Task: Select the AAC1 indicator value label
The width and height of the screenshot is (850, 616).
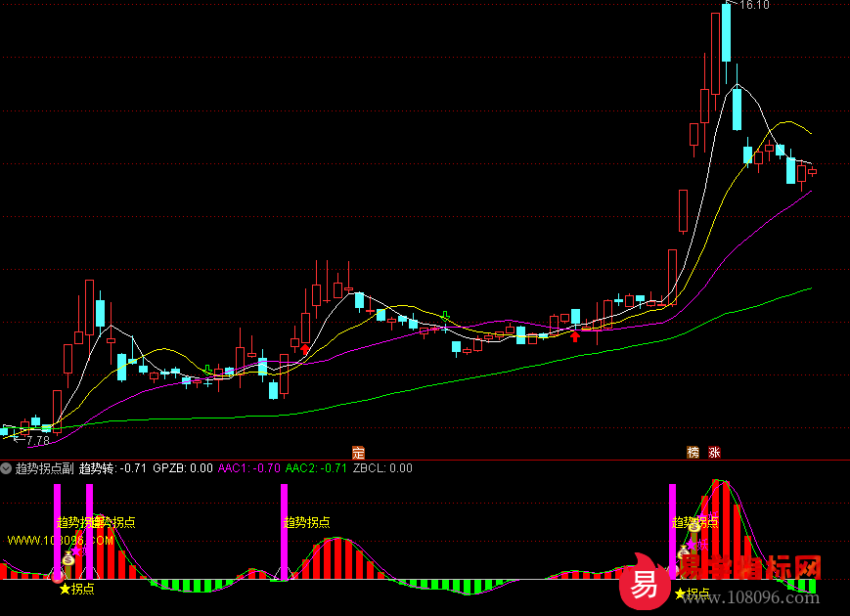Action: click(249, 468)
